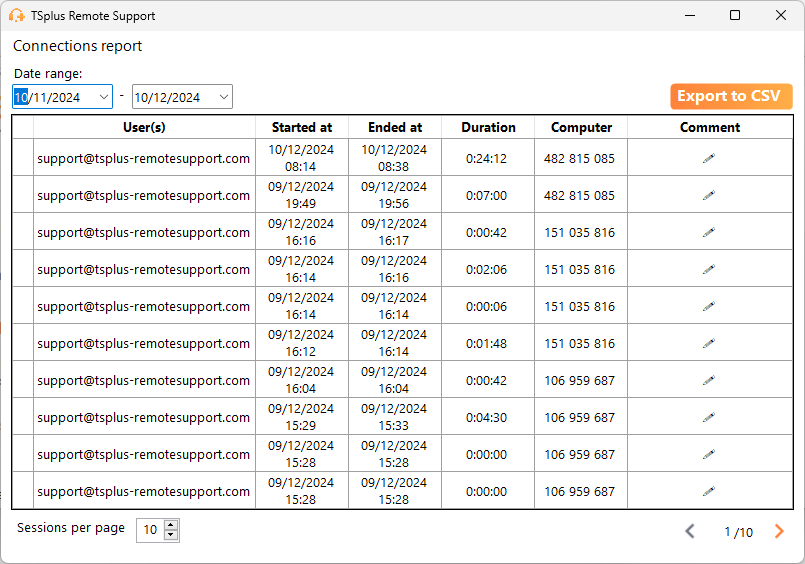
Task: Increase sessions per page value
Action: [x=171, y=525]
